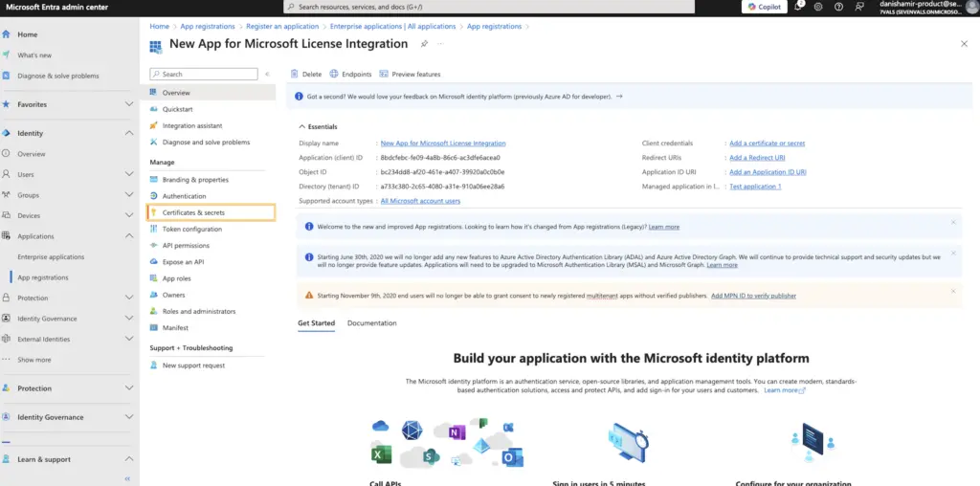Expand the Favorites section in sidebar
The width and height of the screenshot is (980, 486).
tap(129, 104)
